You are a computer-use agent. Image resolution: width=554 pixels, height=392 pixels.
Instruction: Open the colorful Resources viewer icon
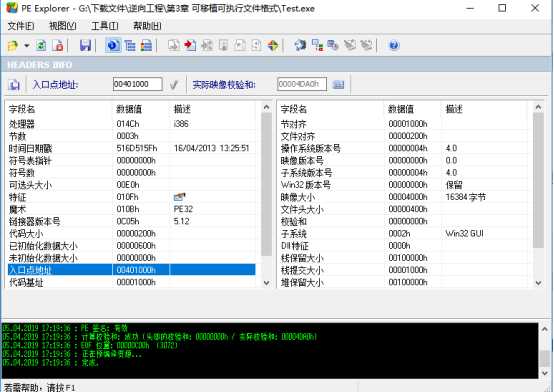[x=273, y=46]
